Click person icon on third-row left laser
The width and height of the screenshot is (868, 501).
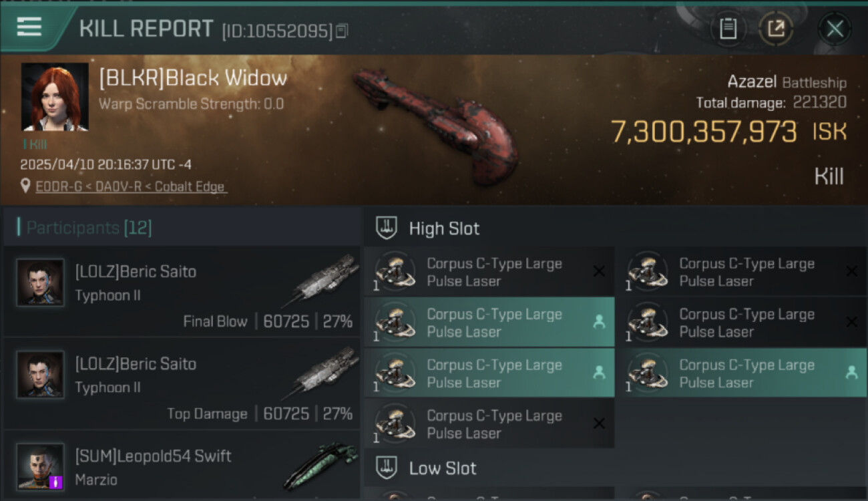[599, 373]
